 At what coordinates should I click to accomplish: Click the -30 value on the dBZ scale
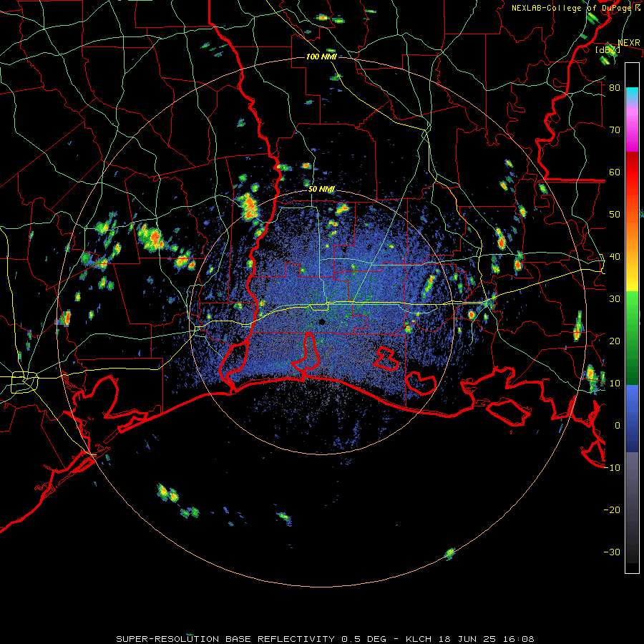[612, 552]
